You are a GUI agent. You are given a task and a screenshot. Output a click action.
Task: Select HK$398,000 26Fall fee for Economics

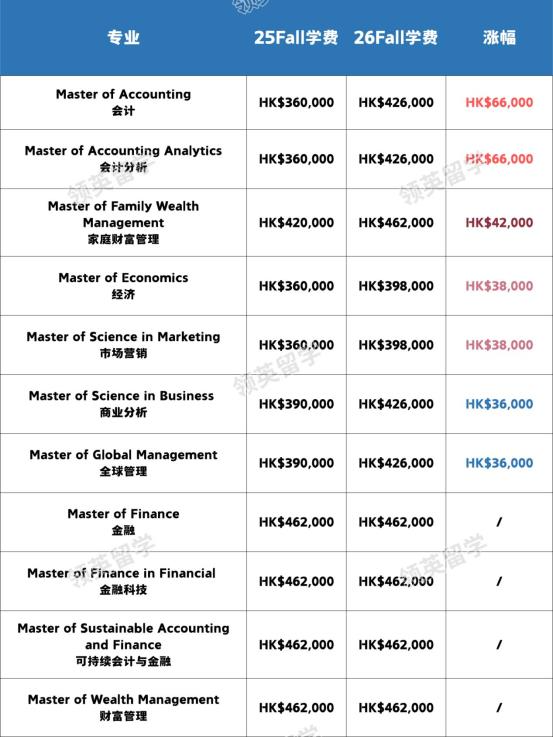[x=396, y=286]
